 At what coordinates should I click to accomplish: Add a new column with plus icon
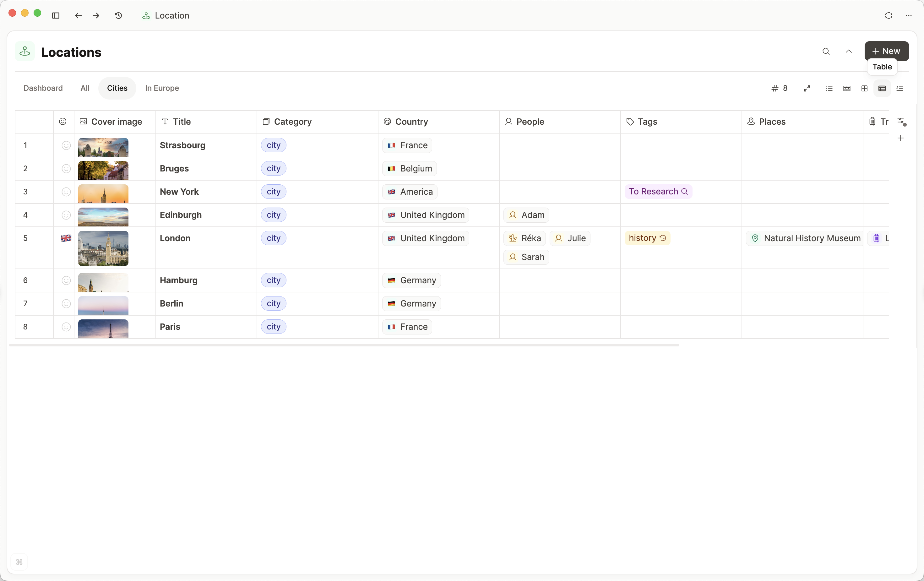(900, 138)
